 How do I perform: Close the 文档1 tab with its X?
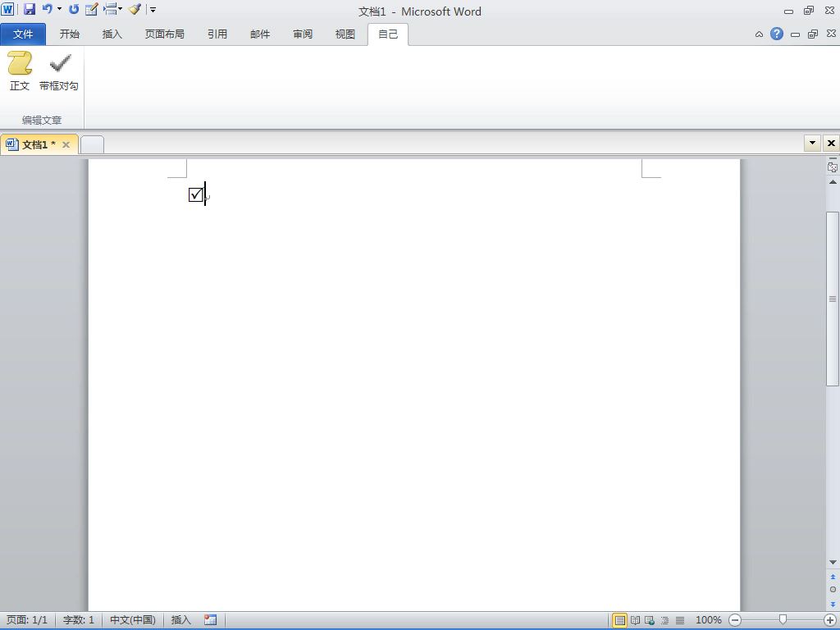(x=66, y=144)
